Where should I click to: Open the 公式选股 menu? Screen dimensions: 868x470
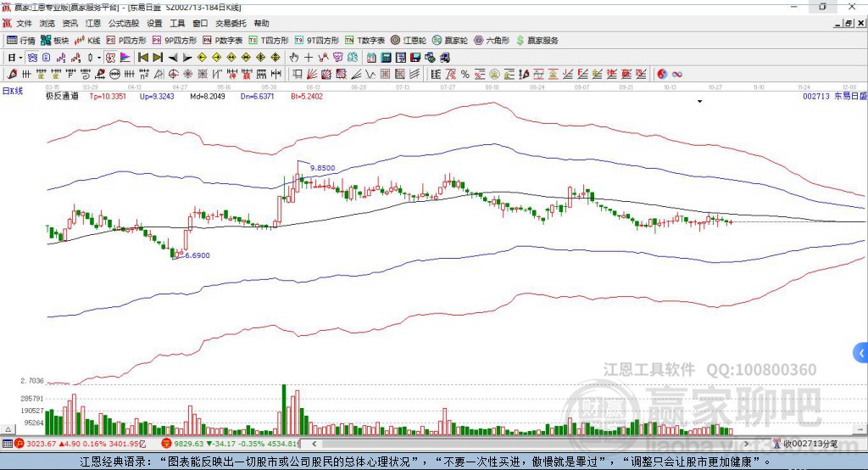click(x=124, y=23)
